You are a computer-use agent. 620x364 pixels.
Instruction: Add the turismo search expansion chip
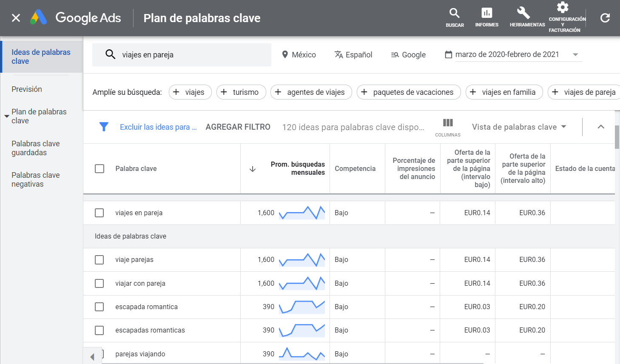pyautogui.click(x=241, y=92)
